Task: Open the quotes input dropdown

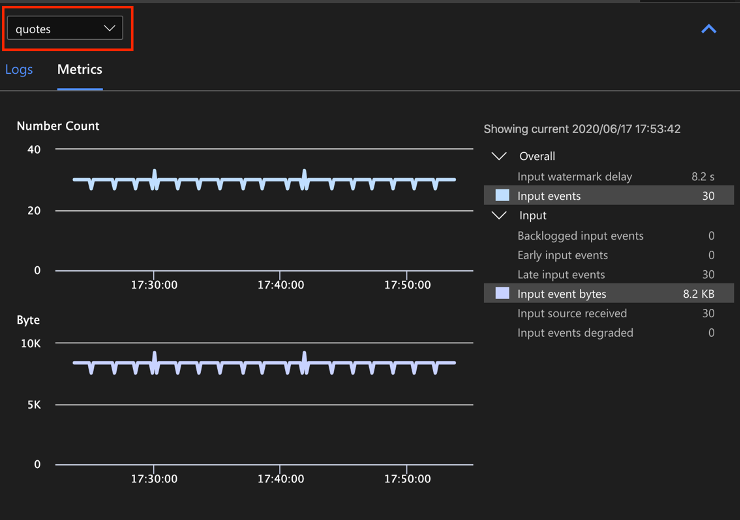Action: pos(65,29)
